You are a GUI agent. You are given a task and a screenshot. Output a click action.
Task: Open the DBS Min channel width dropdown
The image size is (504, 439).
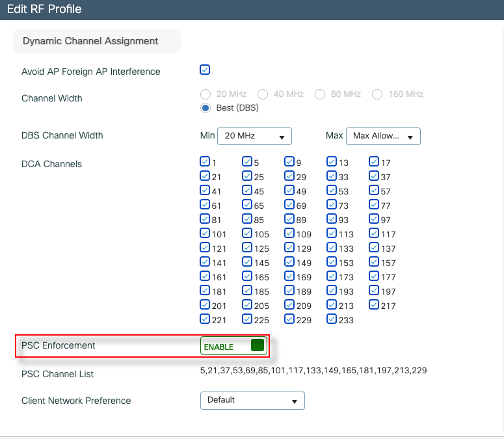coord(254,136)
